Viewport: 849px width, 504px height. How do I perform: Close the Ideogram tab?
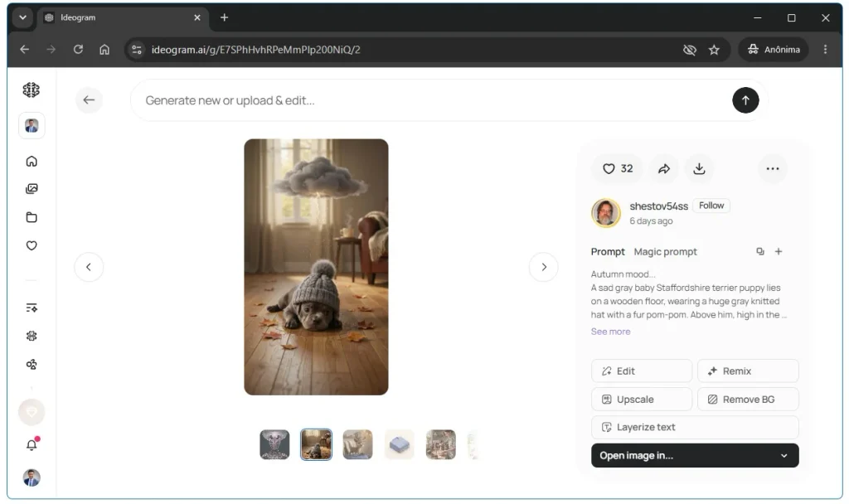coord(197,17)
